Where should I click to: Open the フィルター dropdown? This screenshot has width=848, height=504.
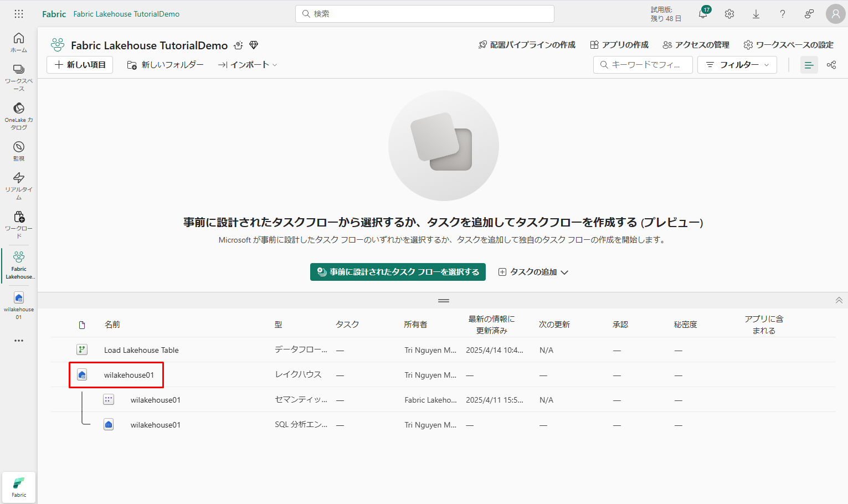(737, 65)
